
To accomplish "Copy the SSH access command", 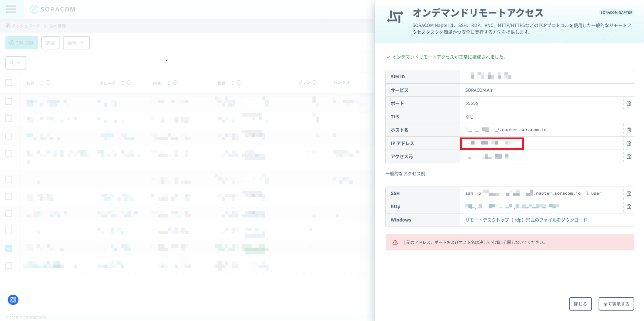I will coord(629,193).
